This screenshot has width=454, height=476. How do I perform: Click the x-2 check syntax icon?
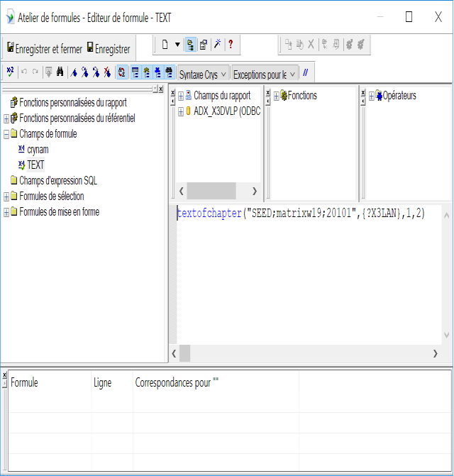click(x=10, y=72)
